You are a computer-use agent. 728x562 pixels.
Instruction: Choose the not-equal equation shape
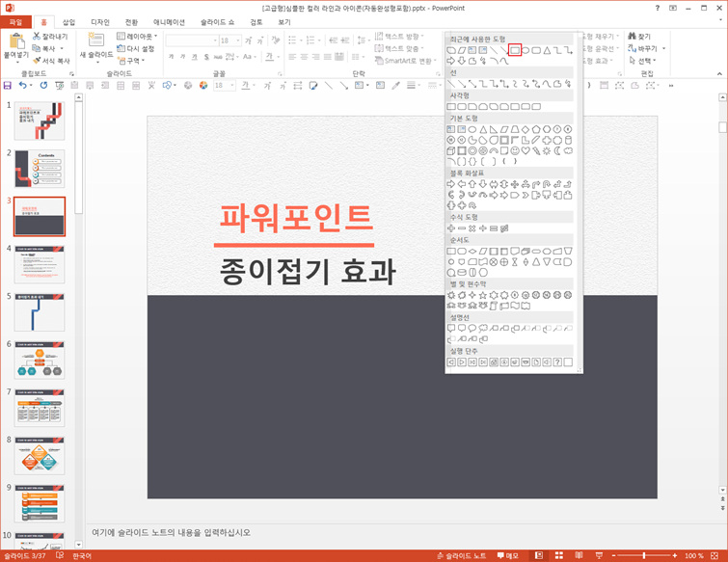point(504,228)
